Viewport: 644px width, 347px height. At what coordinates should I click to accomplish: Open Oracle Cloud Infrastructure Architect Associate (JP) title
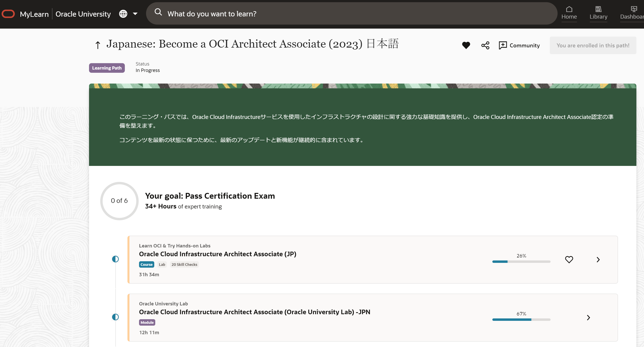point(217,254)
